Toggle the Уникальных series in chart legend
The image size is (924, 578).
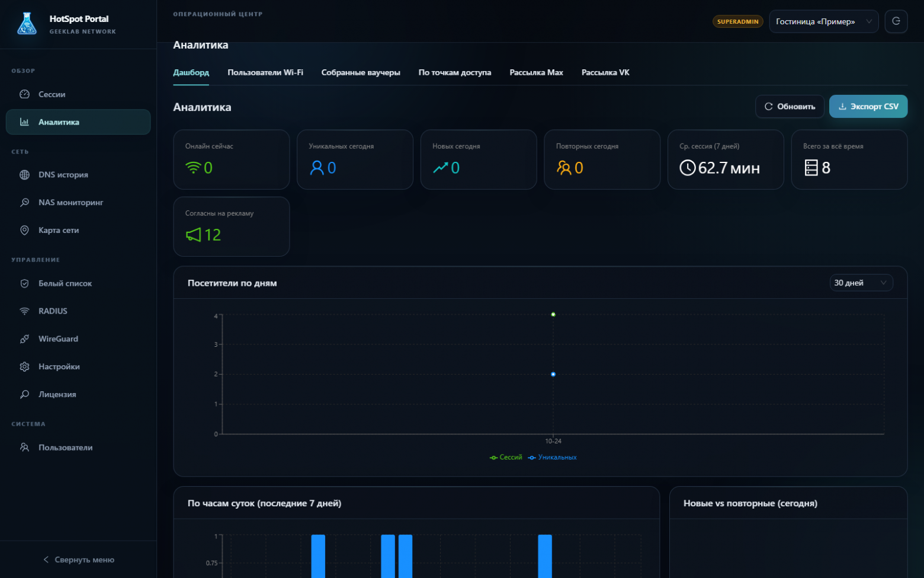click(552, 457)
